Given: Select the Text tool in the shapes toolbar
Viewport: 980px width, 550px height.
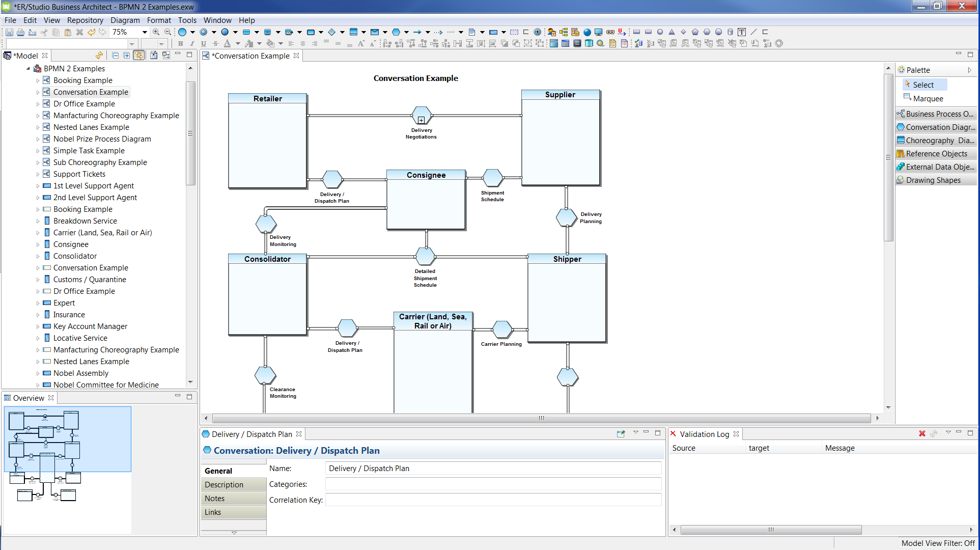Looking at the screenshot, I should (741, 32).
